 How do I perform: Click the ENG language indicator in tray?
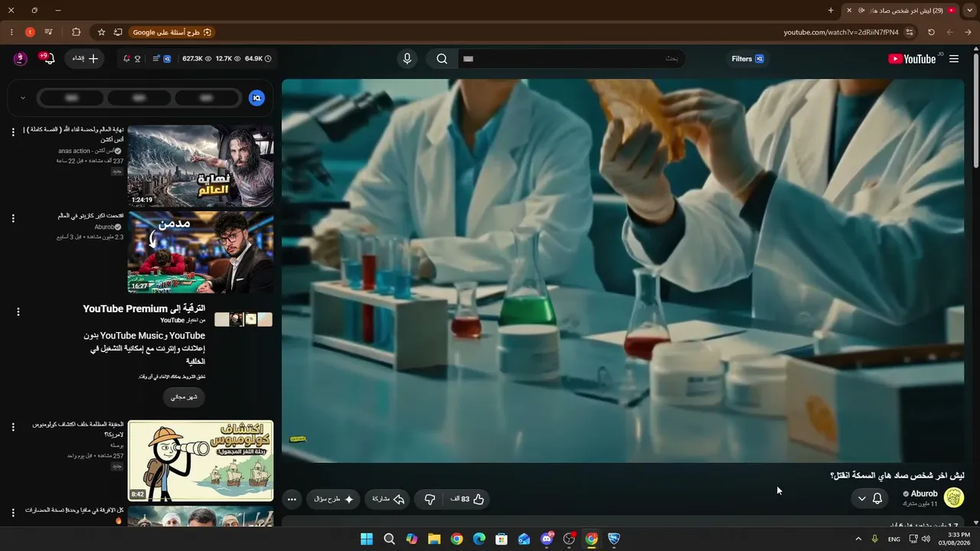894,539
